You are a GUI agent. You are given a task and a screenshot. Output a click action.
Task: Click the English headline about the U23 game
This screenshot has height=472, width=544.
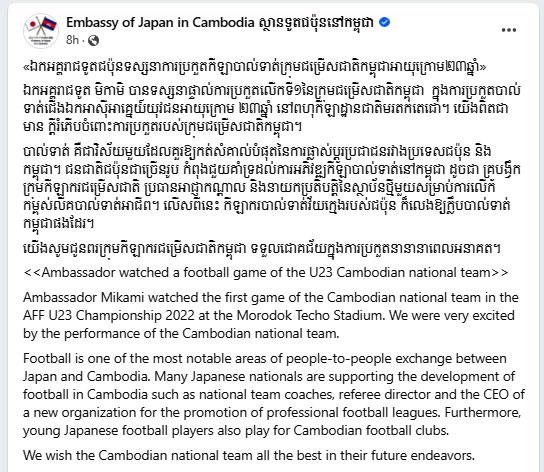click(x=266, y=272)
